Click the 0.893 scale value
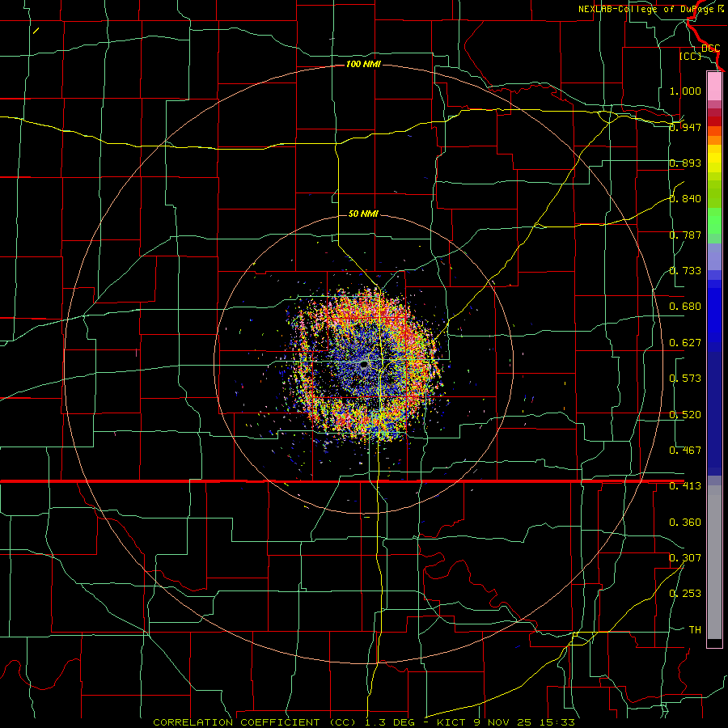The height and width of the screenshot is (728, 728). [685, 163]
